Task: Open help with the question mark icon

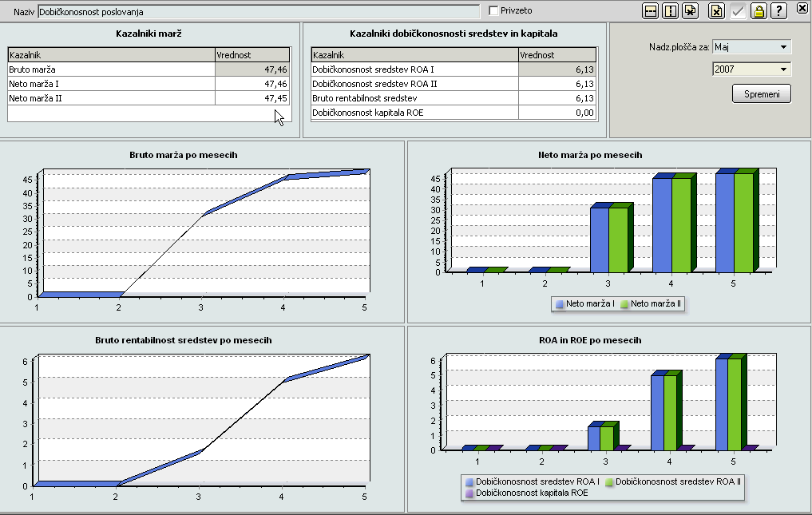Action: [x=778, y=10]
